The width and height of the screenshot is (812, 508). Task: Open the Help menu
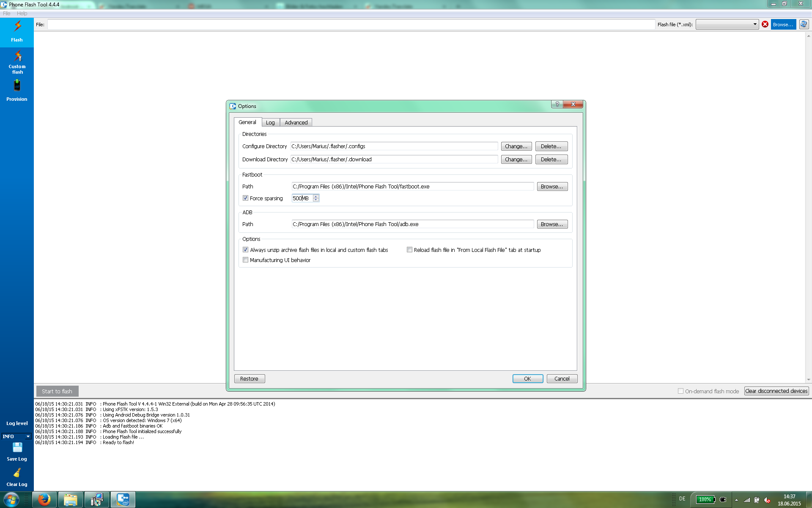coord(22,13)
